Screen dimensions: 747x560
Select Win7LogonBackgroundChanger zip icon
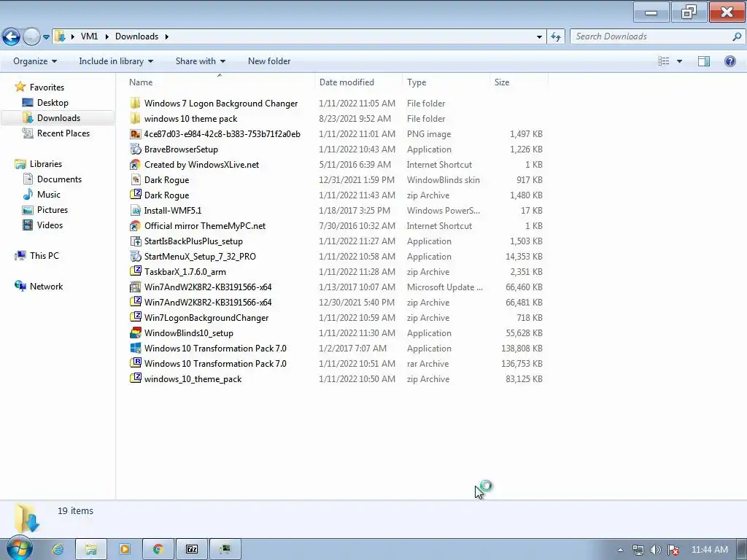pyautogui.click(x=135, y=317)
